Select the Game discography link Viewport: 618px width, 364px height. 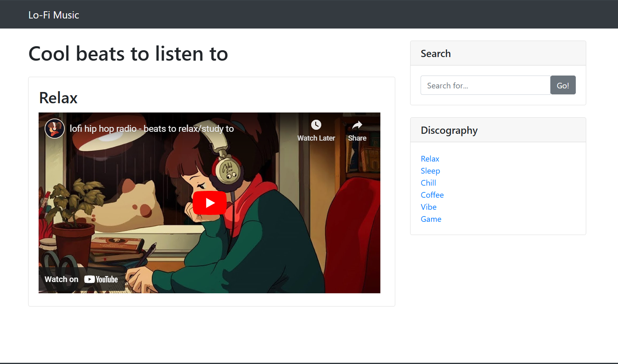click(431, 219)
